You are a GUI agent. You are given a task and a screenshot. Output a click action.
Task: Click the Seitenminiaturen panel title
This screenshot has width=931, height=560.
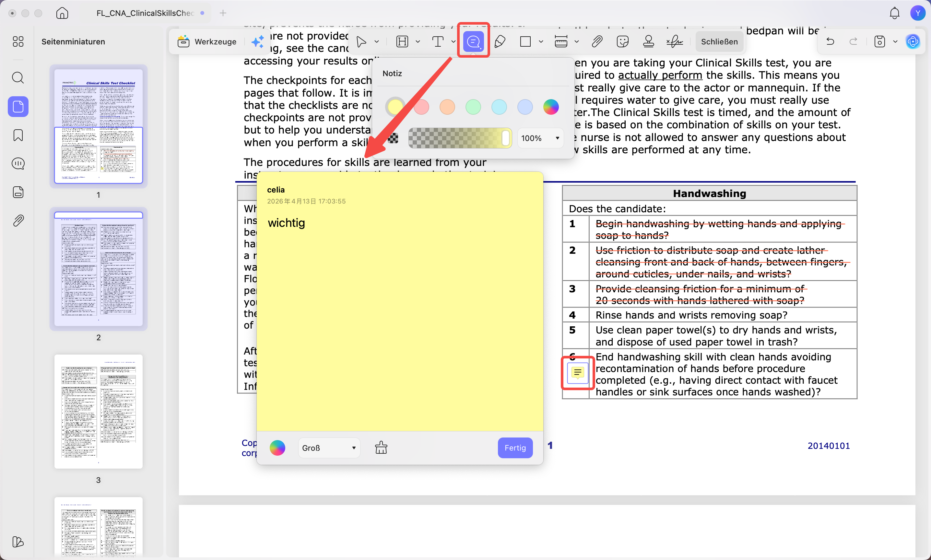pyautogui.click(x=73, y=41)
